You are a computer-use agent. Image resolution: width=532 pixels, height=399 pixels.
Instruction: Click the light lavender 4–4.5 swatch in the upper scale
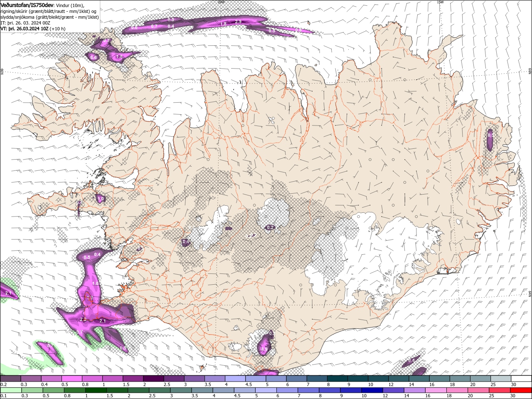pyautogui.click(x=235, y=379)
